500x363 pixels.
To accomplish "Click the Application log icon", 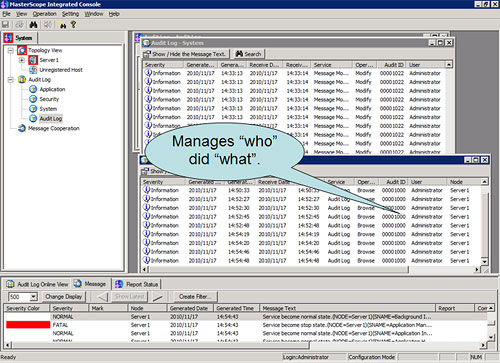I will click(33, 89).
